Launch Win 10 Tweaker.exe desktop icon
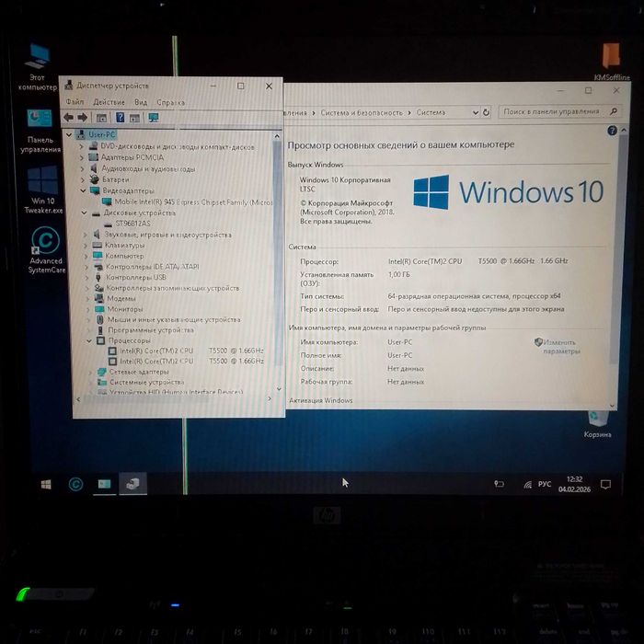Screen dimensions: 644x644 (x=43, y=190)
